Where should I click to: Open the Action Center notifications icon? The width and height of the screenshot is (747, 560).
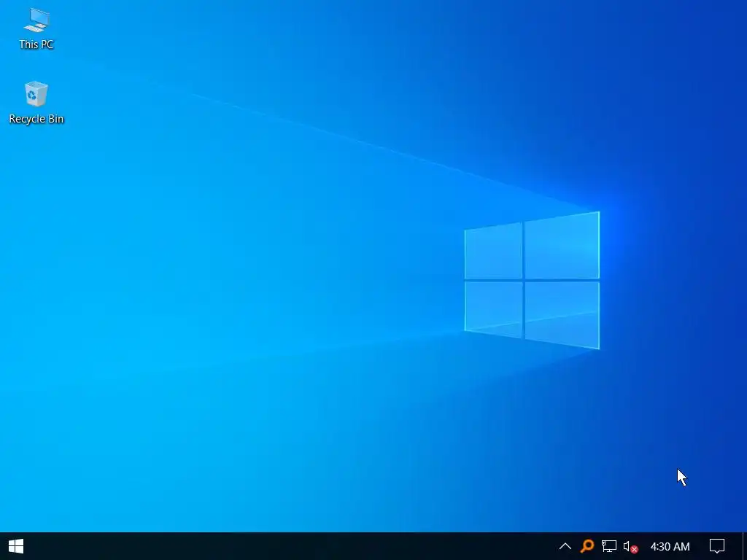[717, 546]
